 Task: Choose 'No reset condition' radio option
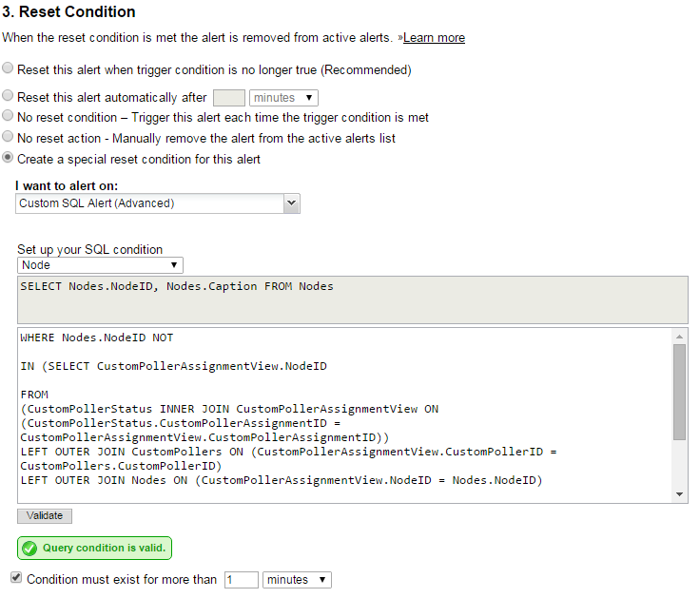[8, 115]
